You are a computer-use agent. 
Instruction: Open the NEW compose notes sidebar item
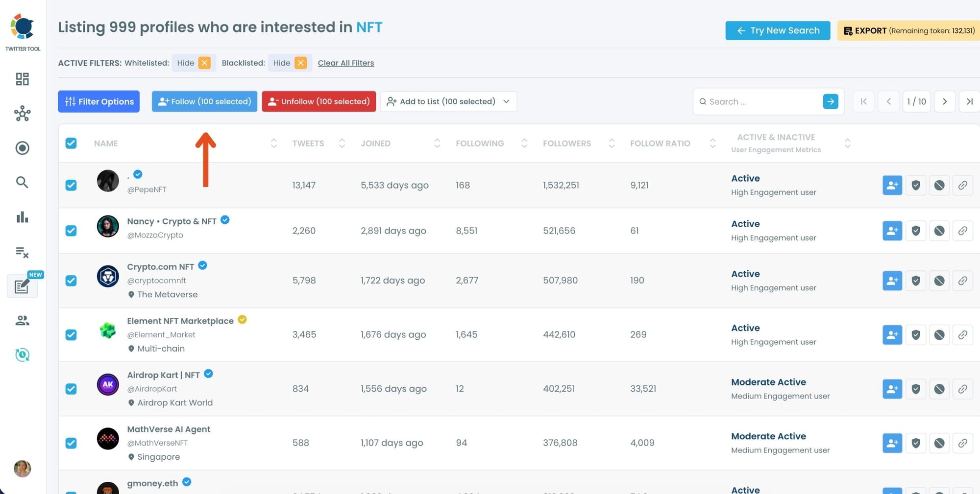[22, 286]
